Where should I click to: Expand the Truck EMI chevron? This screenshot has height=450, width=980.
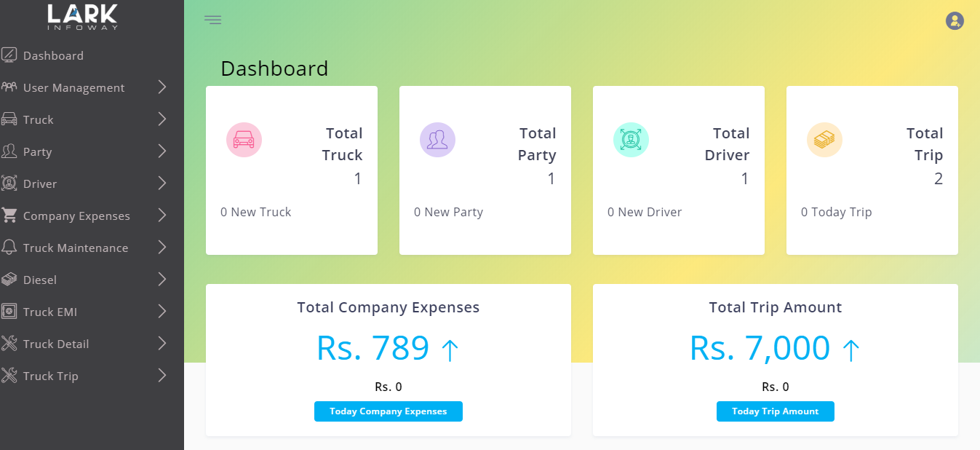tap(162, 312)
